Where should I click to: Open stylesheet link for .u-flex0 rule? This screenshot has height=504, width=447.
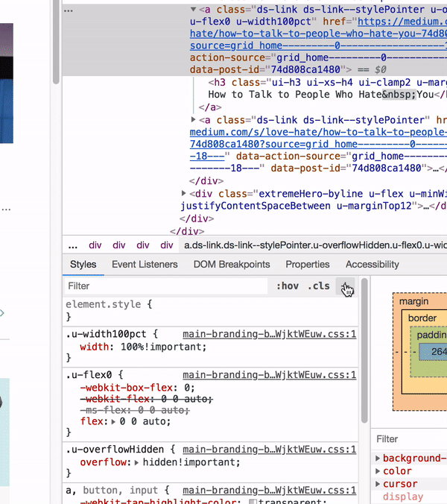coord(270,375)
